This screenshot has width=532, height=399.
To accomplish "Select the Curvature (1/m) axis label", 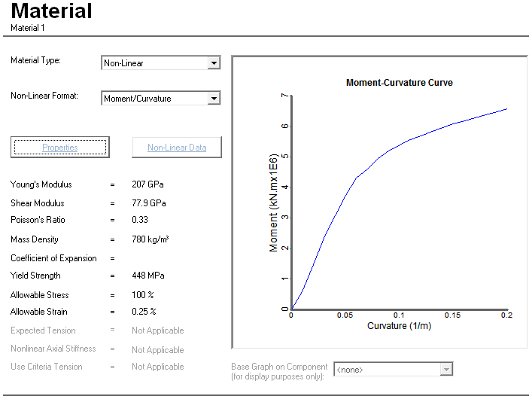I will point(399,326).
